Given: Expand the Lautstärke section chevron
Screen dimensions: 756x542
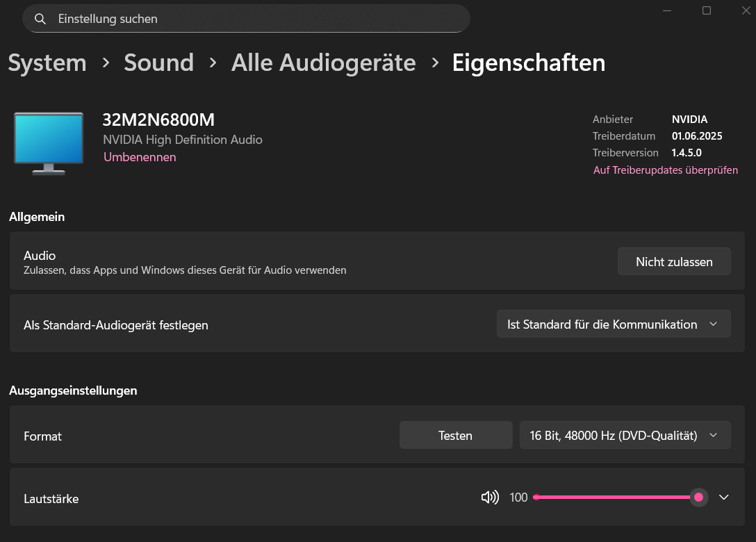Looking at the screenshot, I should pos(723,497).
